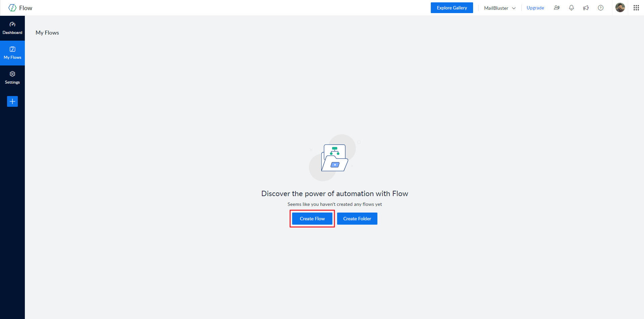The width and height of the screenshot is (644, 319).
Task: Click the blue plus button in sidebar
Action: point(12,101)
